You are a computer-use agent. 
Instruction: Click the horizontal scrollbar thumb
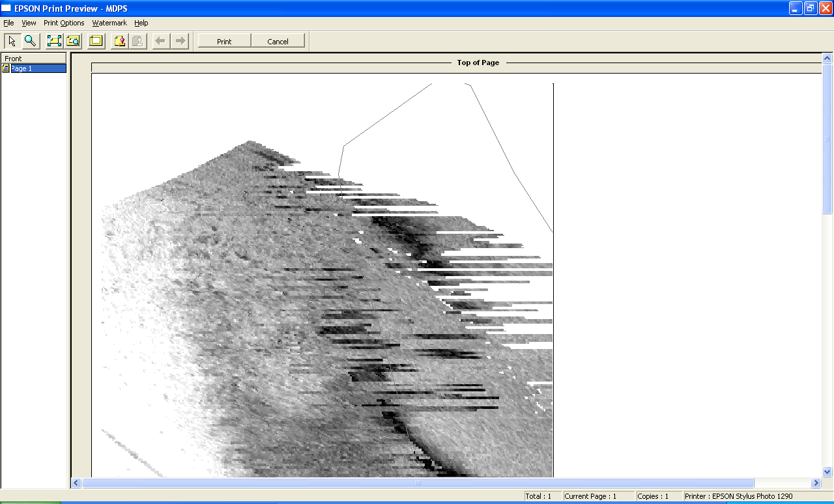[417, 483]
